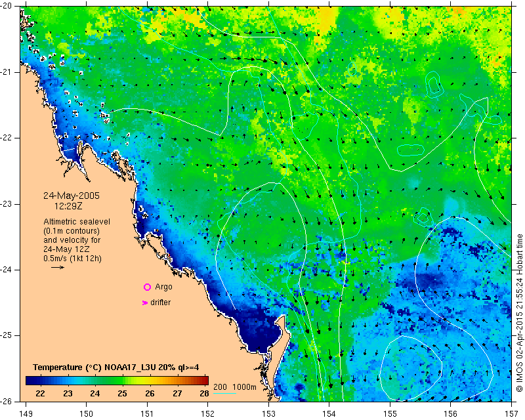Click the latitude axis label -21
This screenshot has width=525, height=420.
7,72
